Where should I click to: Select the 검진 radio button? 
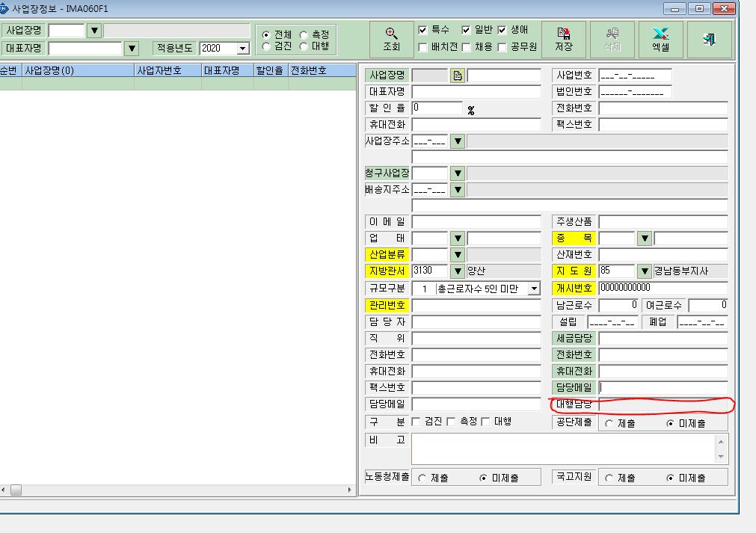[266, 47]
